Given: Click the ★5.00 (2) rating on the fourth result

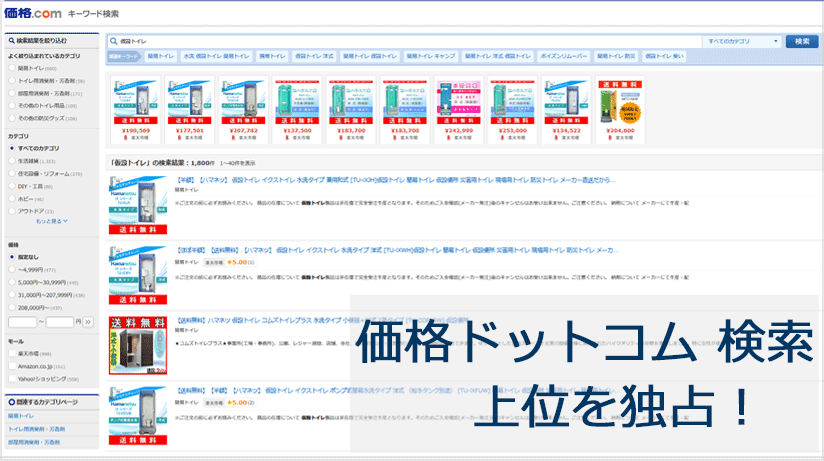Looking at the screenshot, I should pos(241,403).
